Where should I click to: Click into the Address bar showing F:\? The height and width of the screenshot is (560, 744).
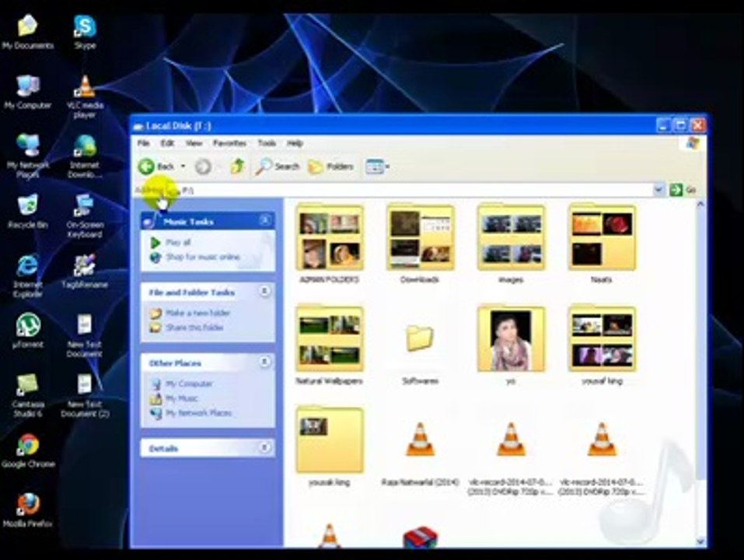point(416,190)
